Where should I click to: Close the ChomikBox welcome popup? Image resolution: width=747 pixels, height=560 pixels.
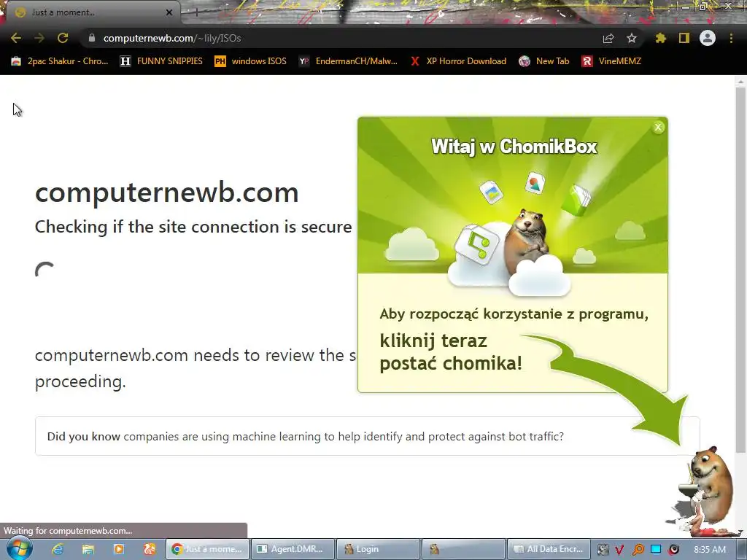pos(658,127)
